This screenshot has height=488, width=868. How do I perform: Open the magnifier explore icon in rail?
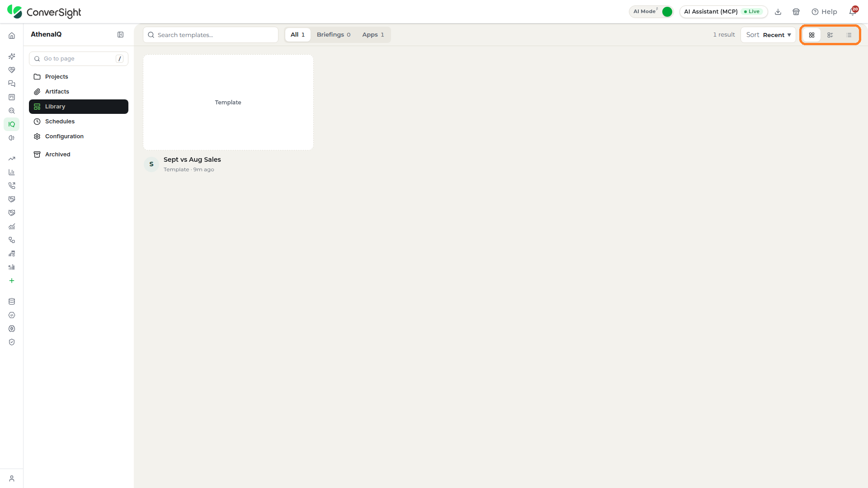click(x=12, y=111)
